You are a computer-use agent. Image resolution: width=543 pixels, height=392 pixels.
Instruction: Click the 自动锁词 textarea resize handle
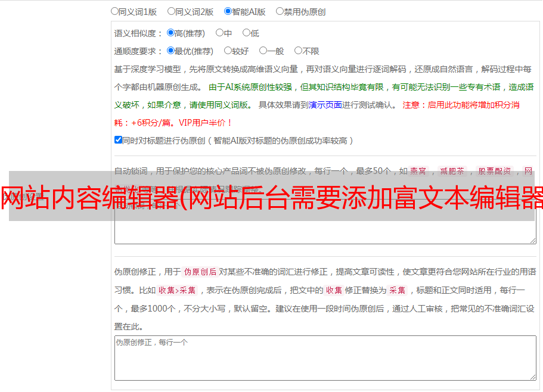(533, 241)
